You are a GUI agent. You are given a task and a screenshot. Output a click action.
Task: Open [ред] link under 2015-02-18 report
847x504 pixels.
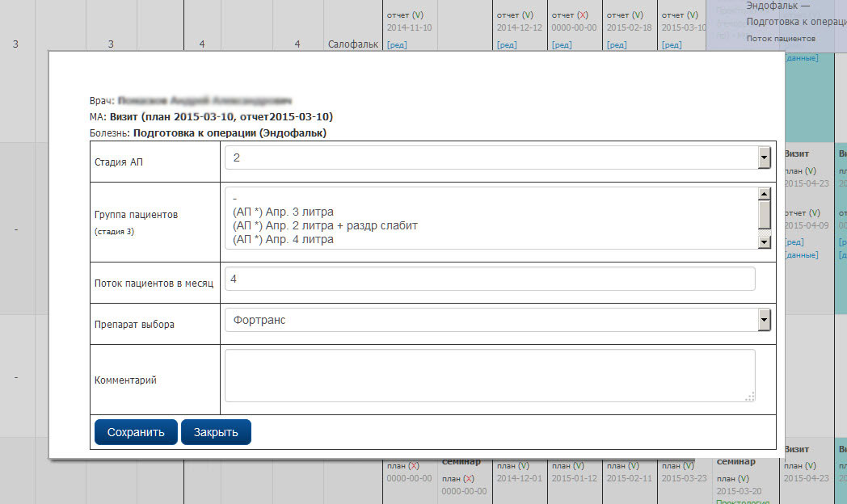(x=617, y=45)
